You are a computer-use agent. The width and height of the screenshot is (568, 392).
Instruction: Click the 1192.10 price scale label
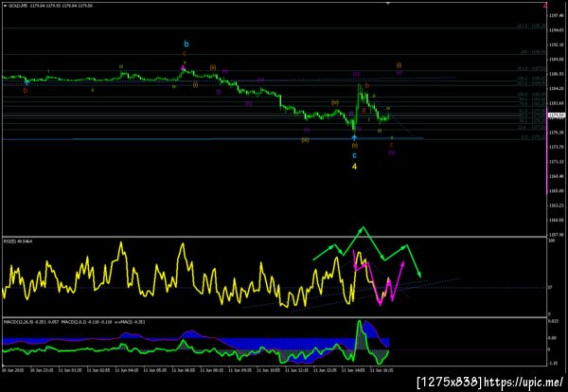point(557,45)
